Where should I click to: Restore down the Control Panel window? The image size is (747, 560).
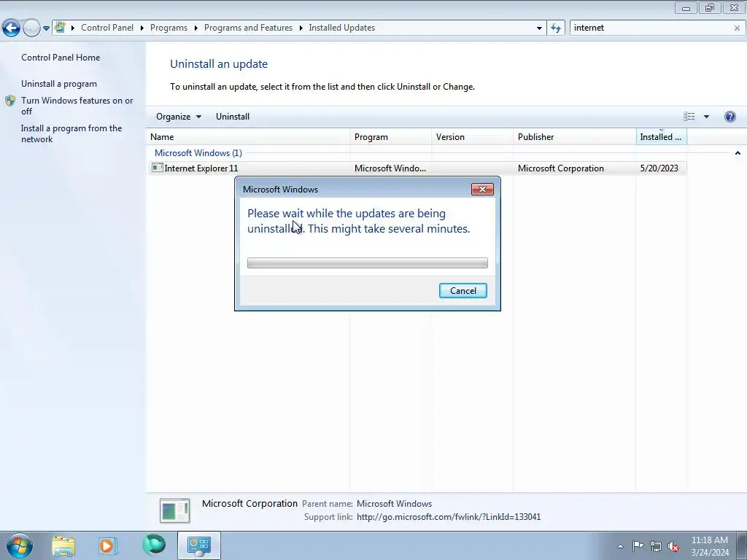pos(710,7)
